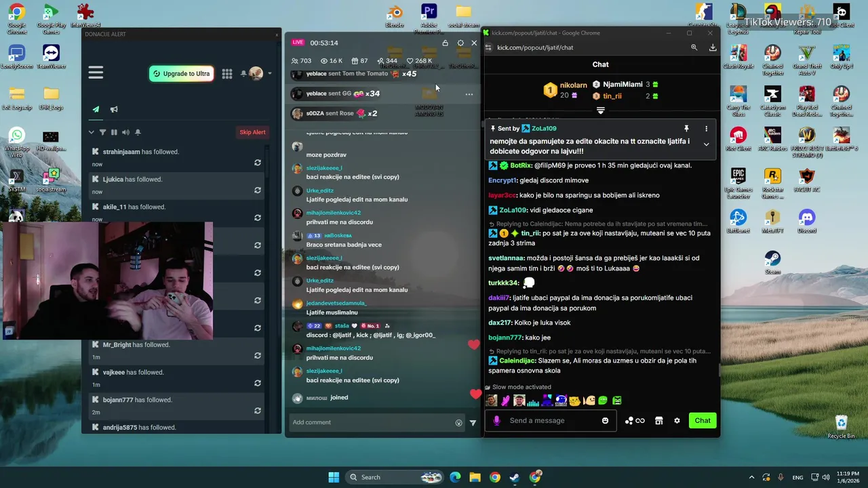Open the three-dot menu on yeblace GG row
The width and height of the screenshot is (868, 488).
469,94
